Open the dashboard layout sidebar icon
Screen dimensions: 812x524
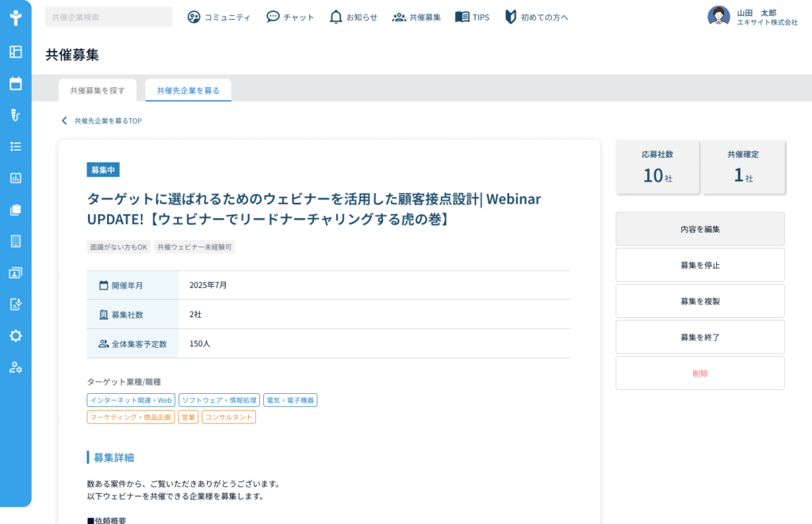(16, 52)
